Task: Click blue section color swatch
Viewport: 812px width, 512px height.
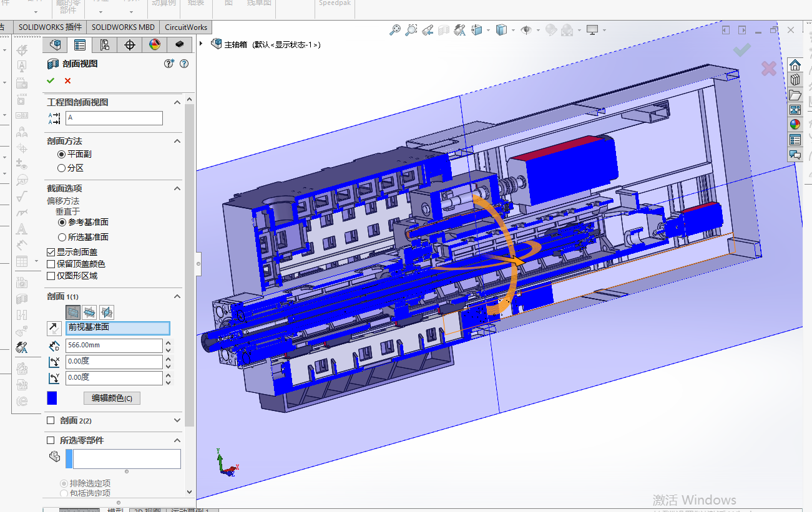Action: pyautogui.click(x=52, y=398)
